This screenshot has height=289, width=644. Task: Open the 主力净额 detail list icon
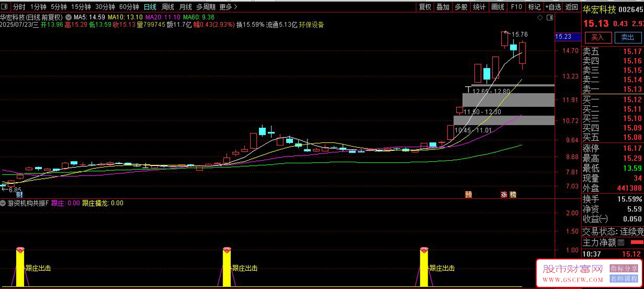[621, 243]
